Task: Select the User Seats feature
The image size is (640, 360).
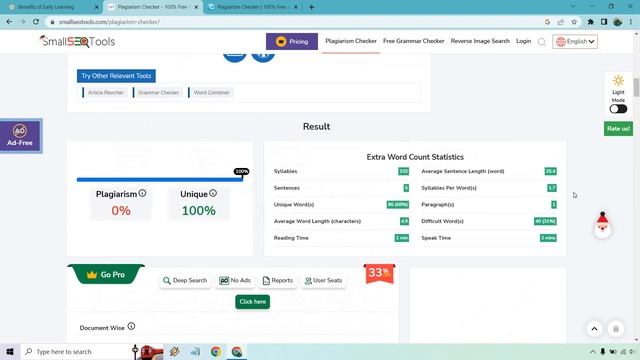Action: pyautogui.click(x=323, y=281)
